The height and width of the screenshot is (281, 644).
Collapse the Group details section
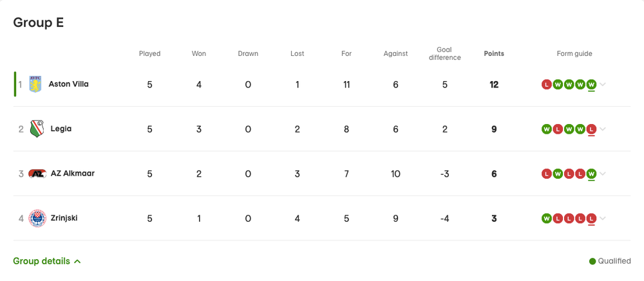[x=47, y=261]
